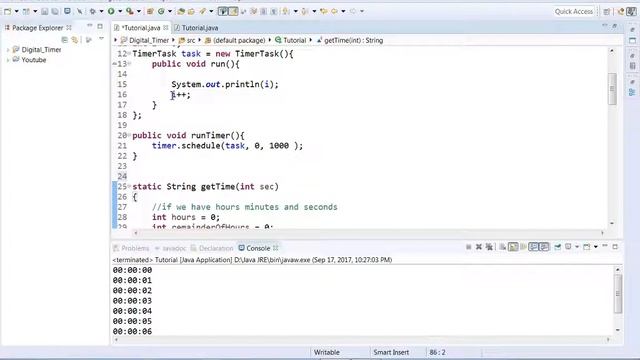Click Collapse All in Package Explorer
This screenshot has width=640, height=360.
point(64,40)
